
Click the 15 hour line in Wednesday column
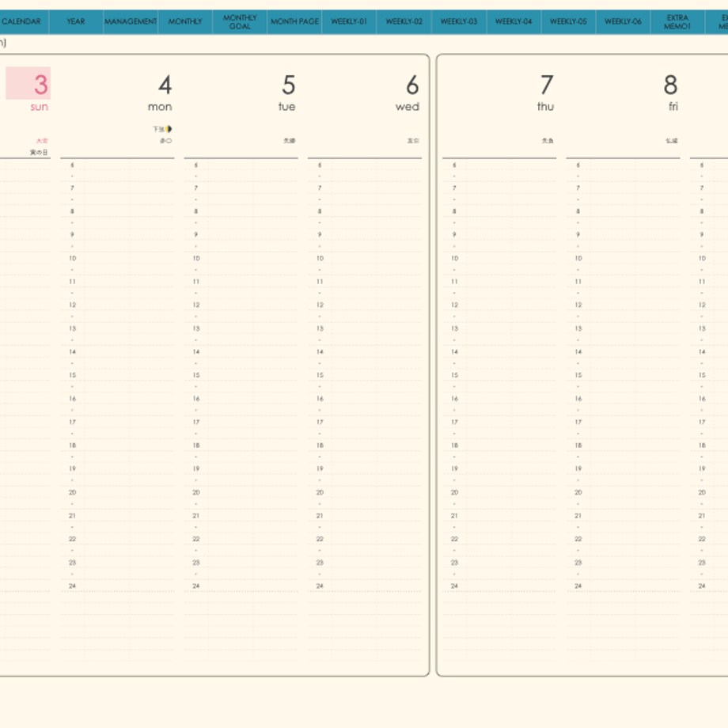click(x=365, y=375)
